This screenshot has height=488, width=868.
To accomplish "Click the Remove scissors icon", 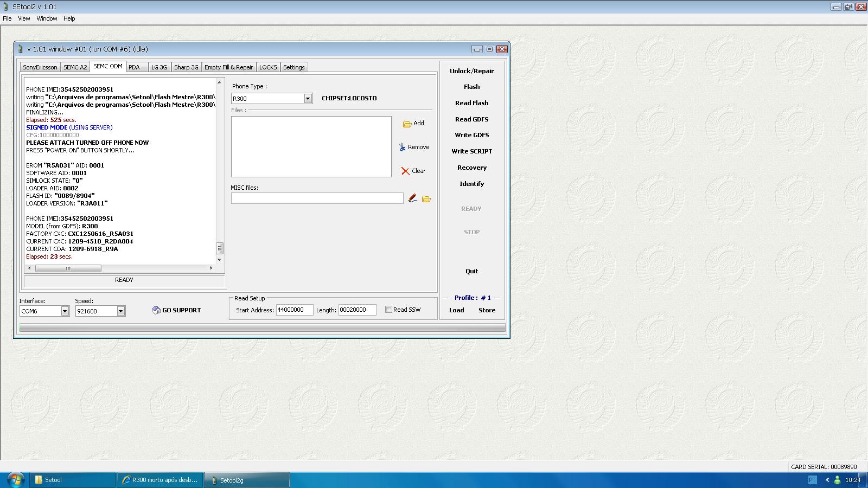I will [402, 147].
